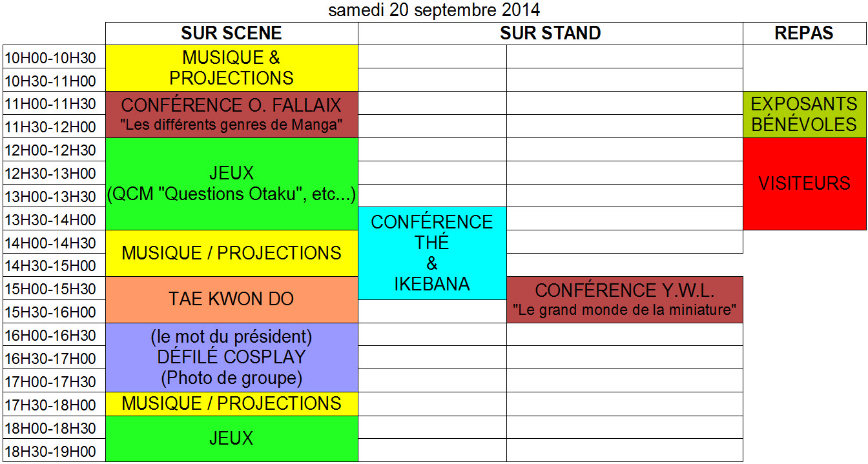Click the purple DÉFILÉ COSPLAY block
The image size is (868, 464).
231,357
